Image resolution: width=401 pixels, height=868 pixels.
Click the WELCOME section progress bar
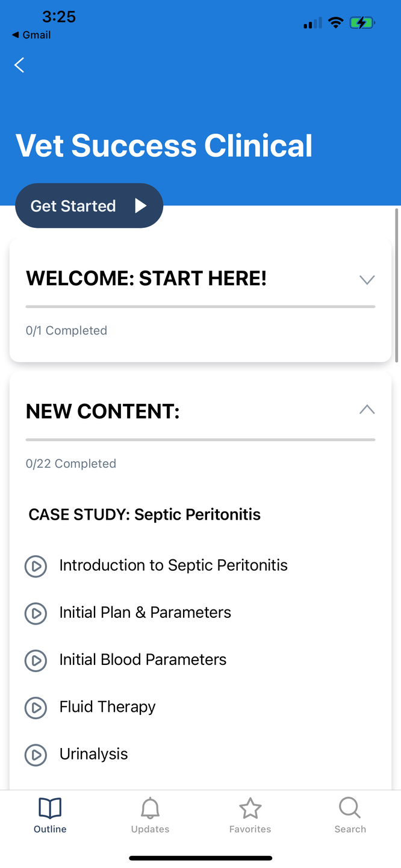(200, 306)
